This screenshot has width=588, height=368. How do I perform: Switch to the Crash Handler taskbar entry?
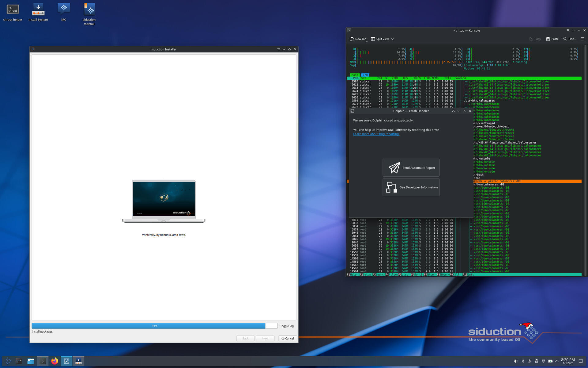(66, 361)
